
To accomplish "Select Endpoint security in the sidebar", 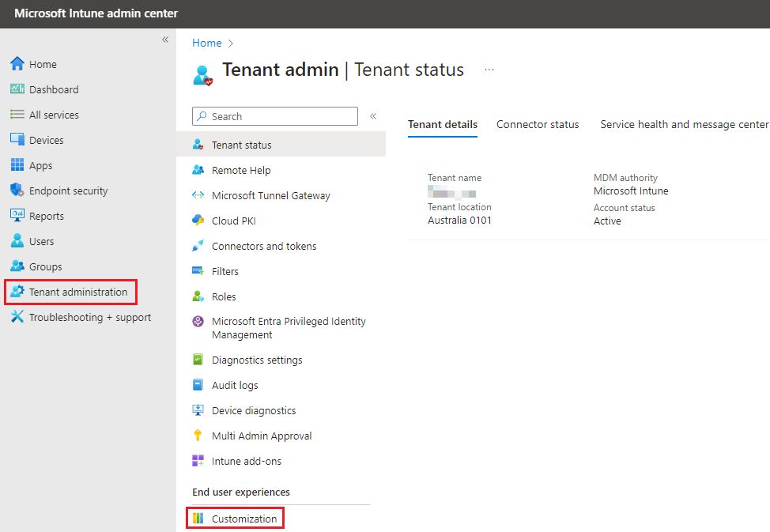I will click(x=70, y=190).
